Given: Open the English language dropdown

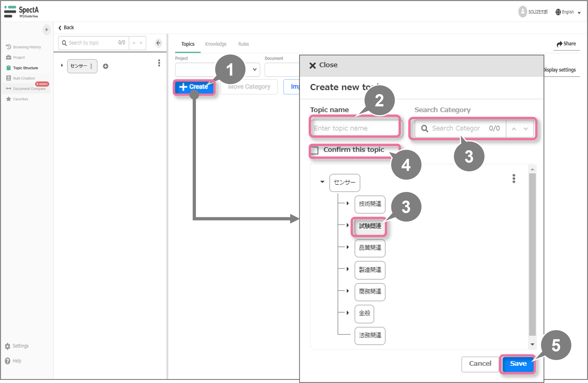Looking at the screenshot, I should click(x=568, y=12).
